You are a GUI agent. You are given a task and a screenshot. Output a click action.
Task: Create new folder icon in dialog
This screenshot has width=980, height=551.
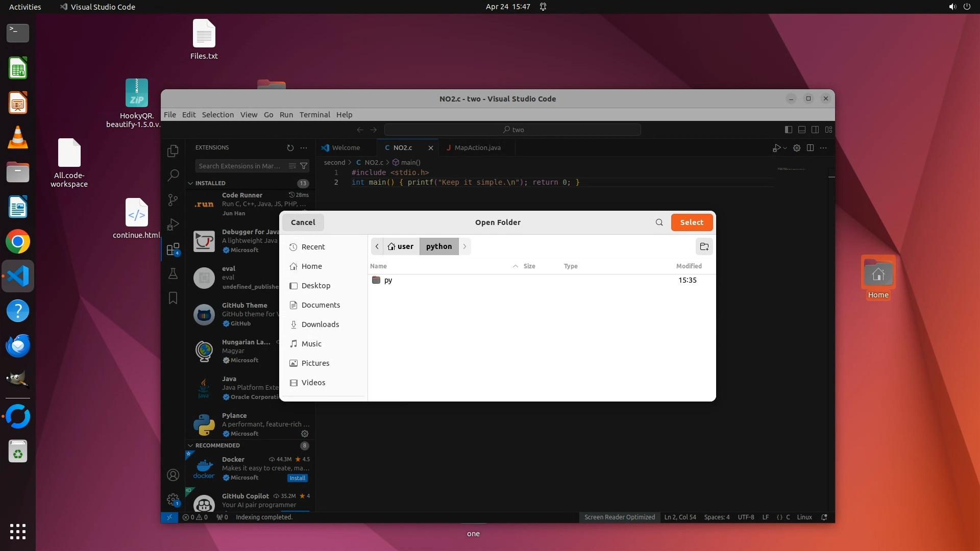[x=704, y=246]
